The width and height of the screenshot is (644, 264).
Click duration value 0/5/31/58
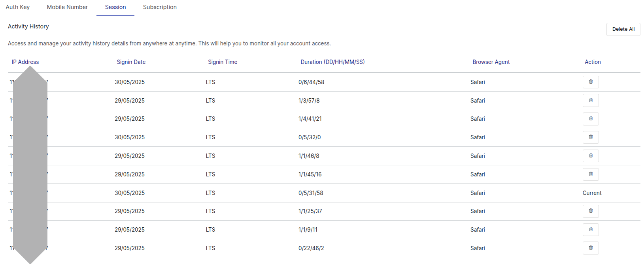coord(311,193)
